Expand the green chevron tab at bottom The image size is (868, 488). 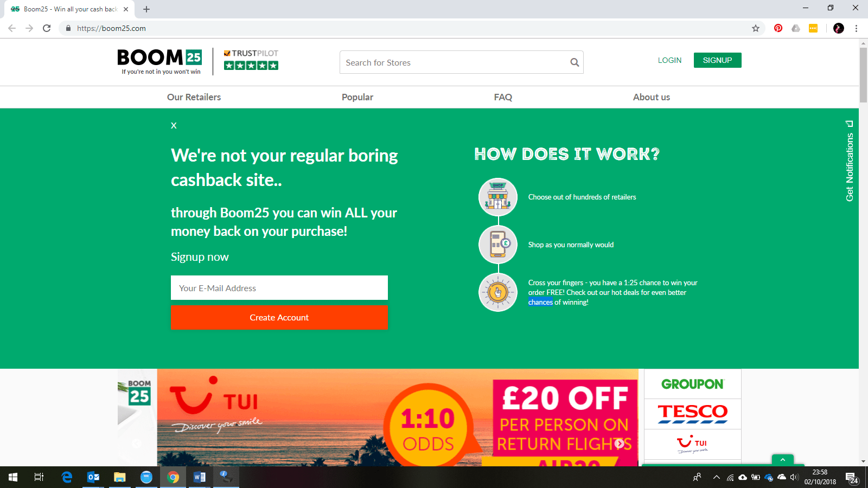coord(782,460)
